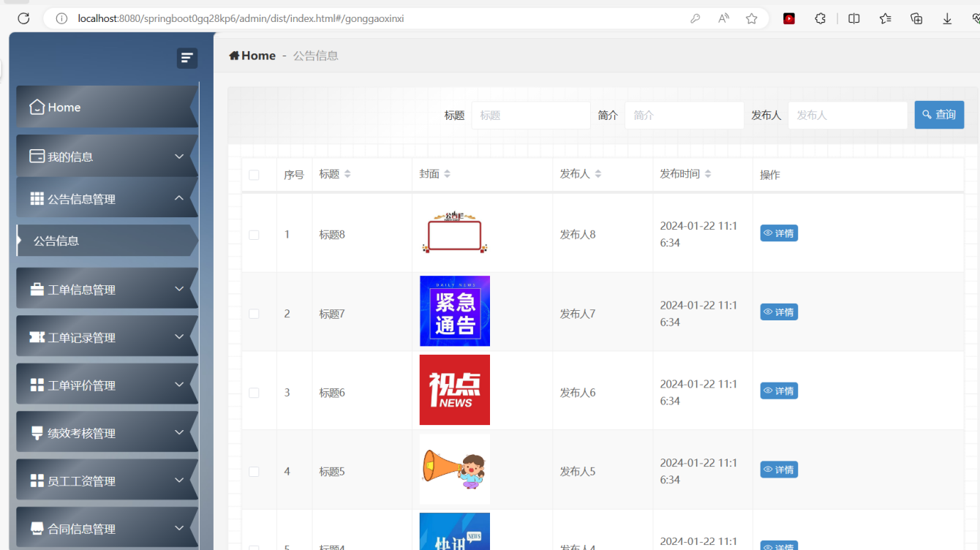Check the checkbox for 标题8 row

click(254, 235)
